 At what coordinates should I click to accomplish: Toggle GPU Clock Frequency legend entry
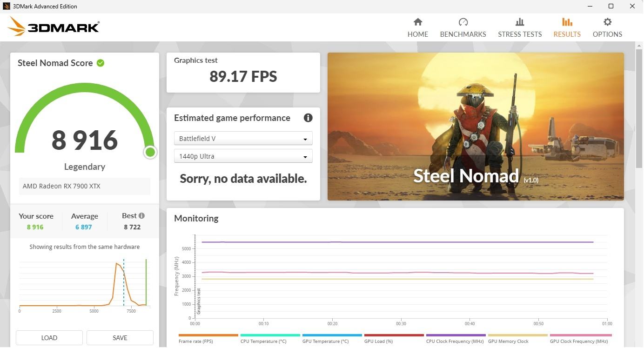(580, 338)
